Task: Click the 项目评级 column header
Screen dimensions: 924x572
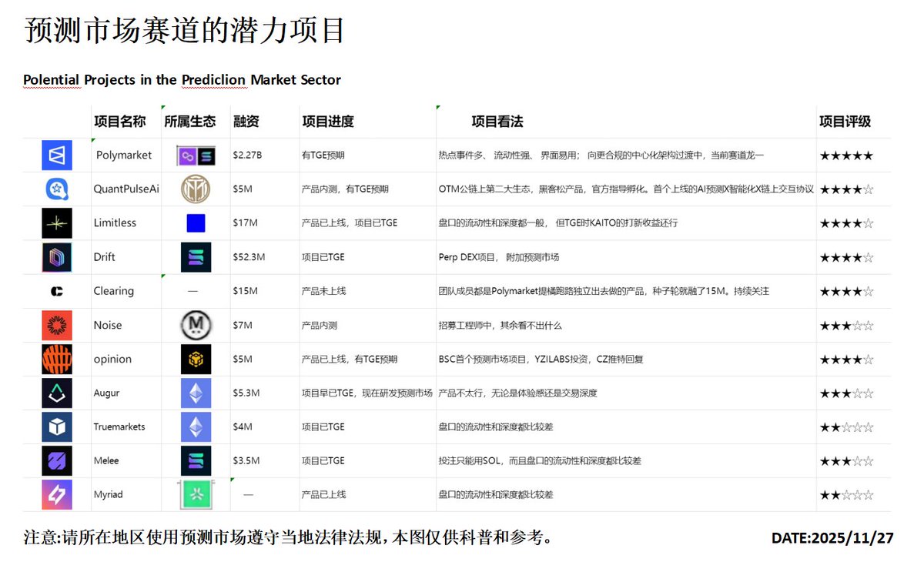Action: pyautogui.click(x=845, y=122)
